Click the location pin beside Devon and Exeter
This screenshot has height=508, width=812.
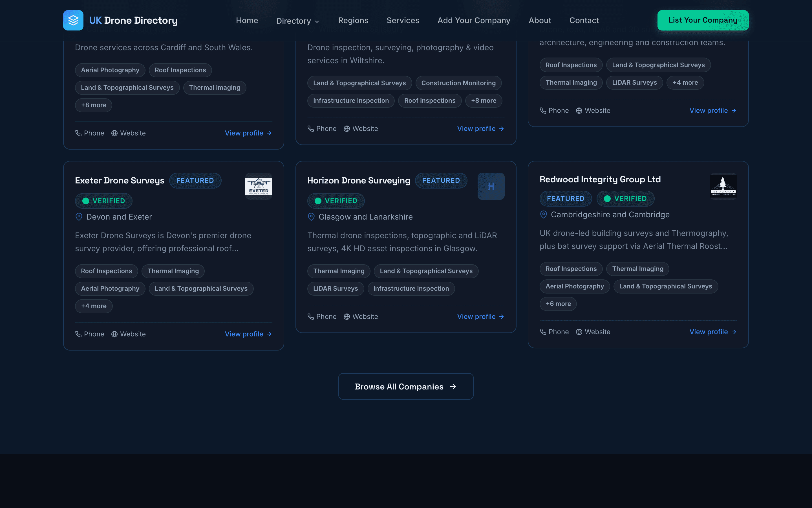click(x=79, y=217)
